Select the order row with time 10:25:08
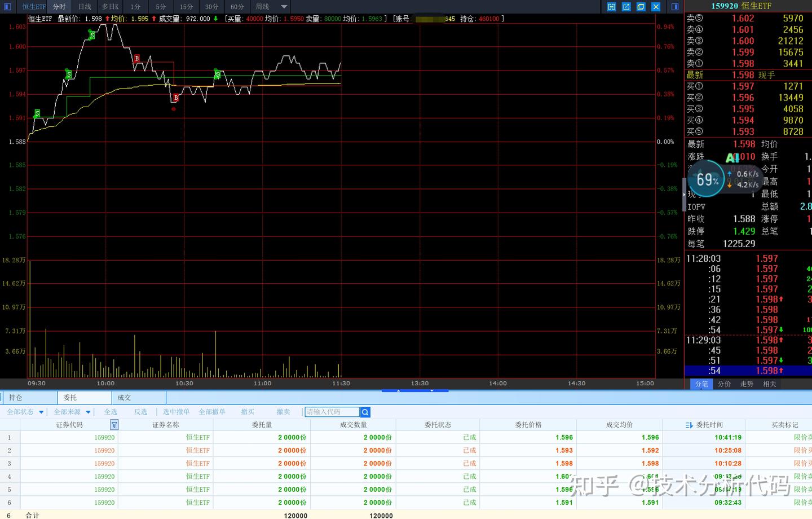This screenshot has width=812, height=519. (406, 450)
